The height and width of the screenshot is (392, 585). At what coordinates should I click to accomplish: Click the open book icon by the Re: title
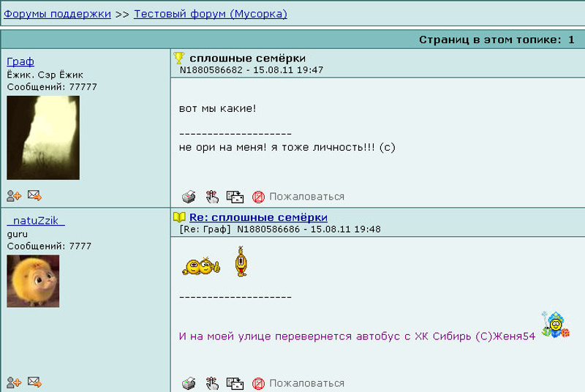(179, 217)
